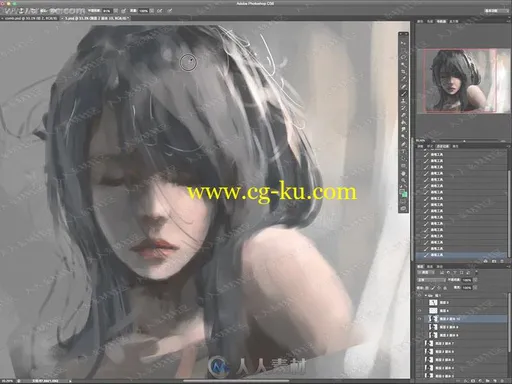The height and width of the screenshot is (384, 512).
Task: Select the highlighted History tab
Action: [443, 146]
